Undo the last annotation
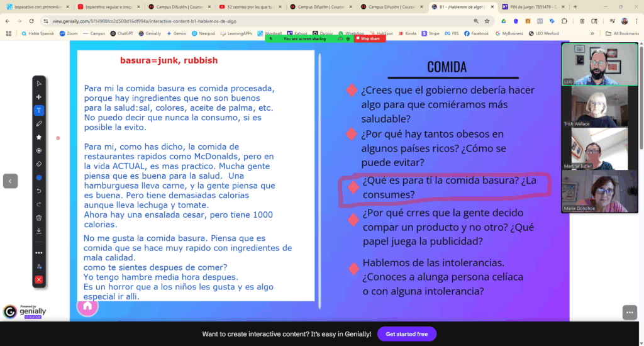The image size is (644, 346). 39,191
